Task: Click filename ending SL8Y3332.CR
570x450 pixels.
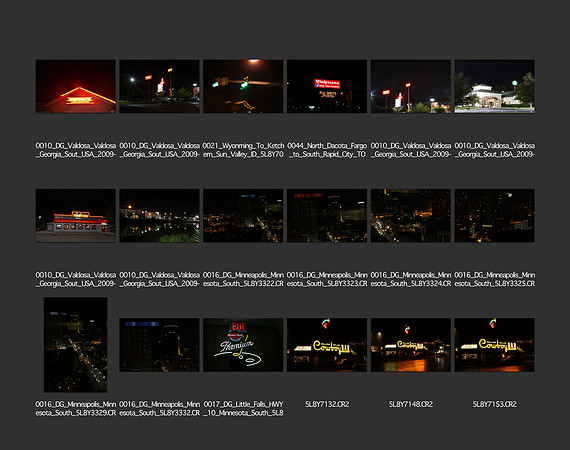Action: (159, 409)
